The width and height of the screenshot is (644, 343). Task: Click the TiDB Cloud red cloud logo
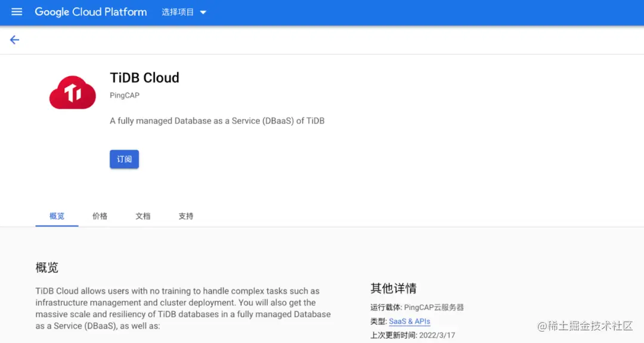coord(73,92)
